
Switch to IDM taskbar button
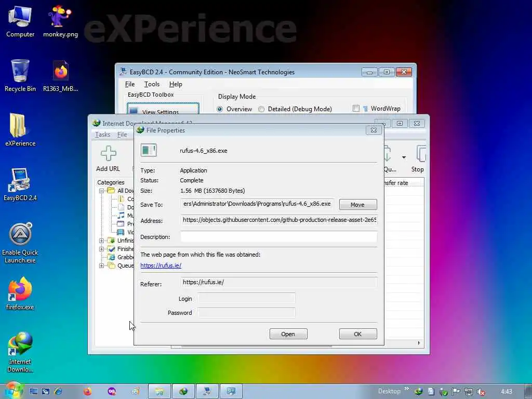click(183, 392)
